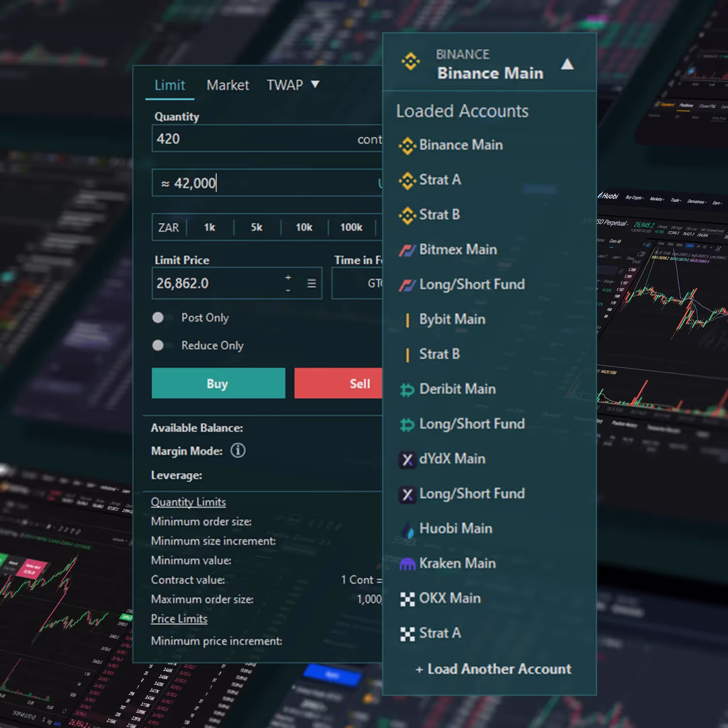The image size is (728, 728).
Task: Click the Available Balance label
Action: tap(197, 428)
